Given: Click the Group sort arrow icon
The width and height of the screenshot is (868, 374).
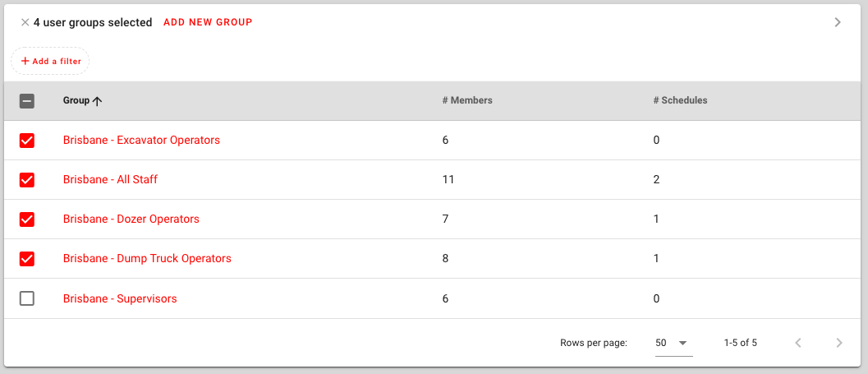Looking at the screenshot, I should 98,101.
